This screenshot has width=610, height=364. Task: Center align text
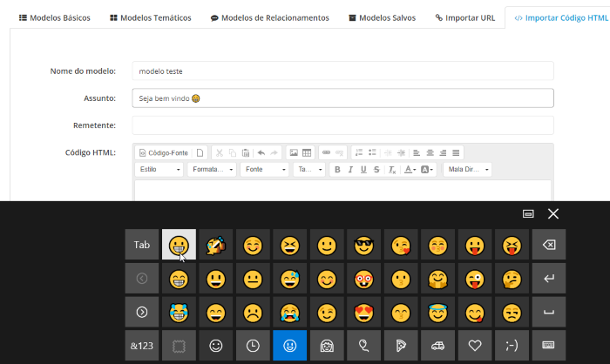coord(430,153)
